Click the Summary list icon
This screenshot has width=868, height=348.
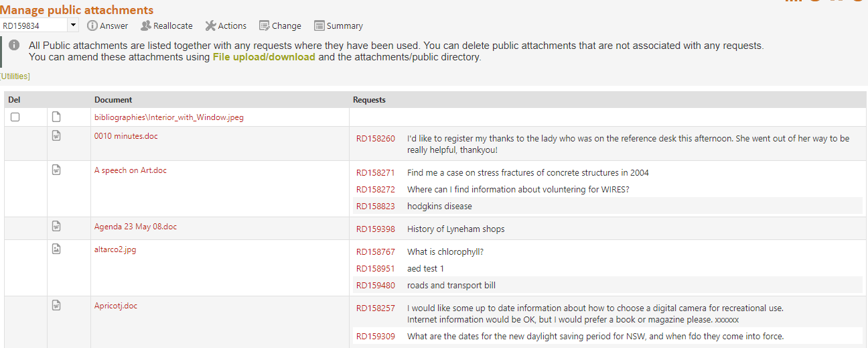(x=319, y=25)
